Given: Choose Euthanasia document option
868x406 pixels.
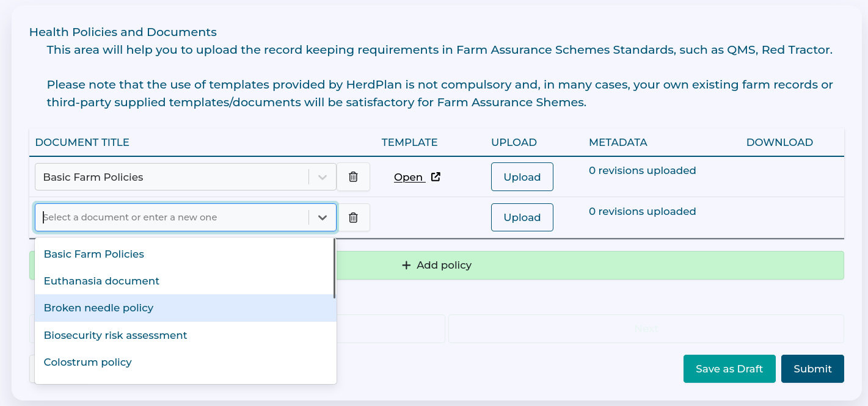Looking at the screenshot, I should (x=101, y=281).
